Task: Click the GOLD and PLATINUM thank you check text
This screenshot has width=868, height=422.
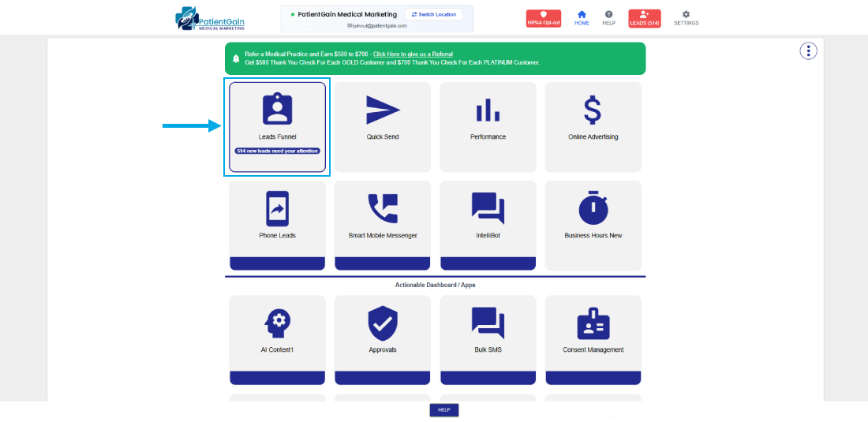Action: tap(392, 62)
